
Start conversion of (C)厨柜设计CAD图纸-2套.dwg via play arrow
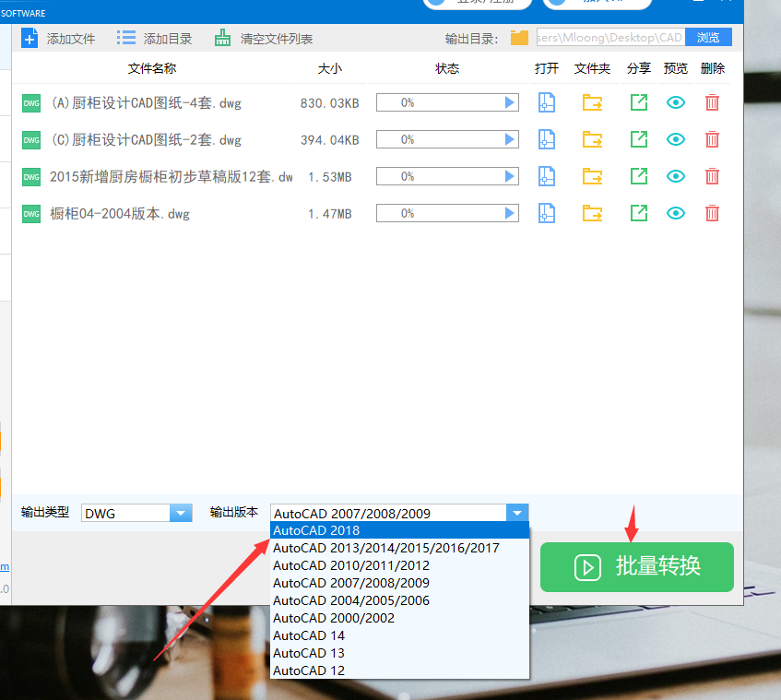click(x=509, y=139)
